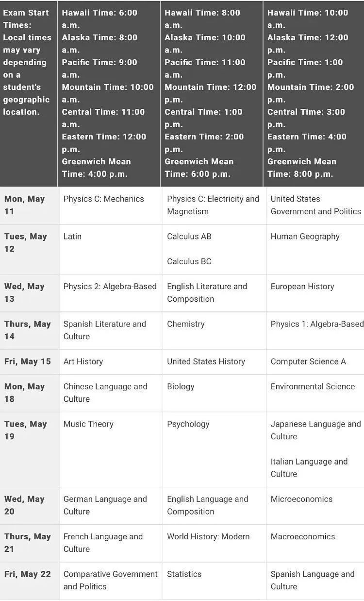Choose the Computer Science A exam

tap(308, 361)
